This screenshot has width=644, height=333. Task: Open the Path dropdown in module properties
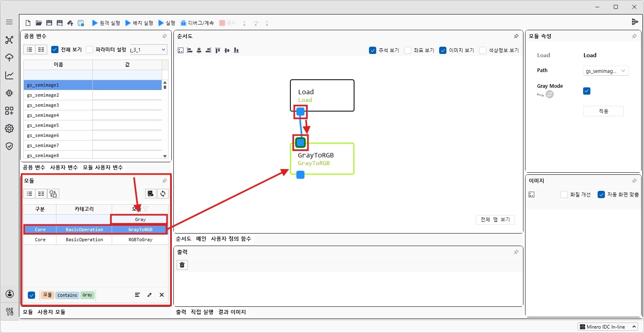point(606,71)
